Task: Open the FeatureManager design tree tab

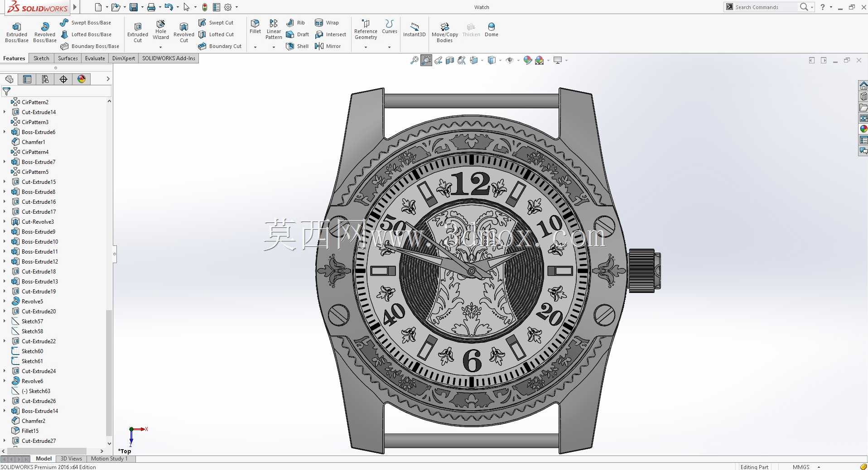Action: tap(9, 79)
